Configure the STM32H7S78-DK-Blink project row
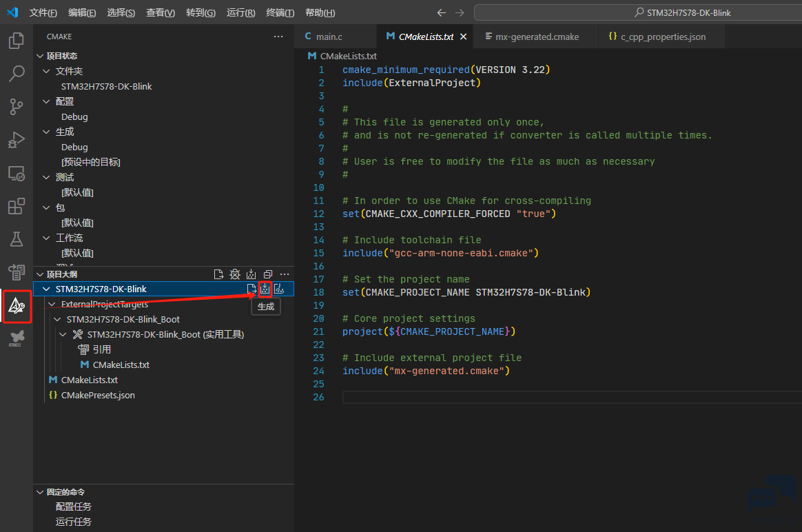 click(251, 289)
